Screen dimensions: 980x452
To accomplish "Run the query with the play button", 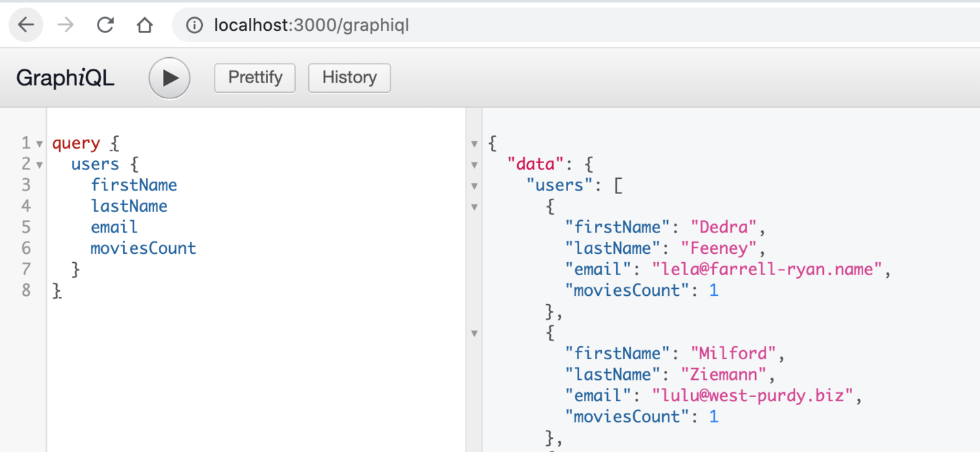I will coord(169,78).
